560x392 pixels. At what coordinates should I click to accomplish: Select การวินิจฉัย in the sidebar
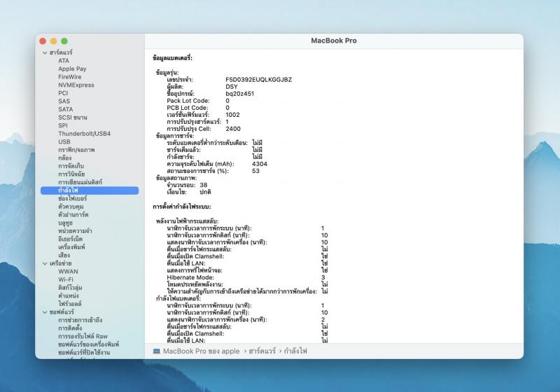(71, 174)
